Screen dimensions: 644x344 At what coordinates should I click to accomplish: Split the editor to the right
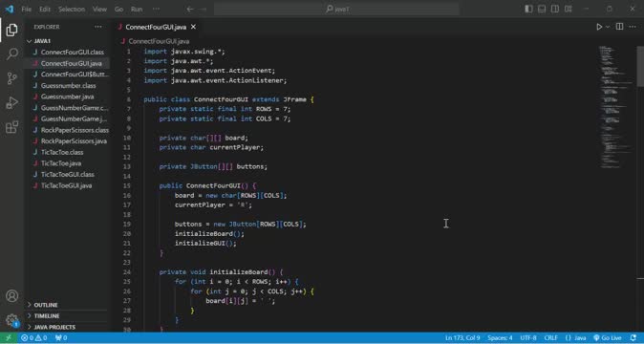click(x=619, y=27)
